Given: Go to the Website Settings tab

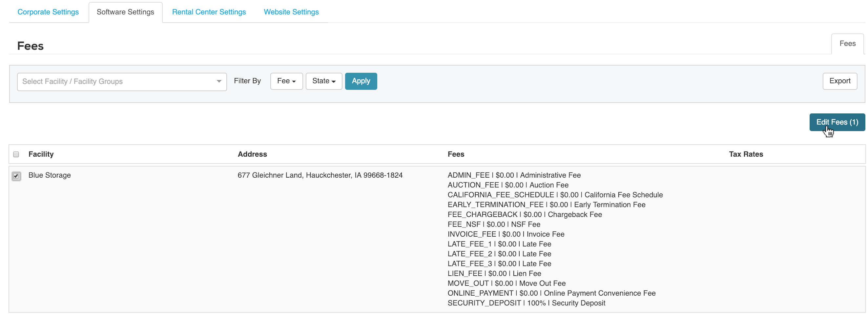Looking at the screenshot, I should 291,12.
